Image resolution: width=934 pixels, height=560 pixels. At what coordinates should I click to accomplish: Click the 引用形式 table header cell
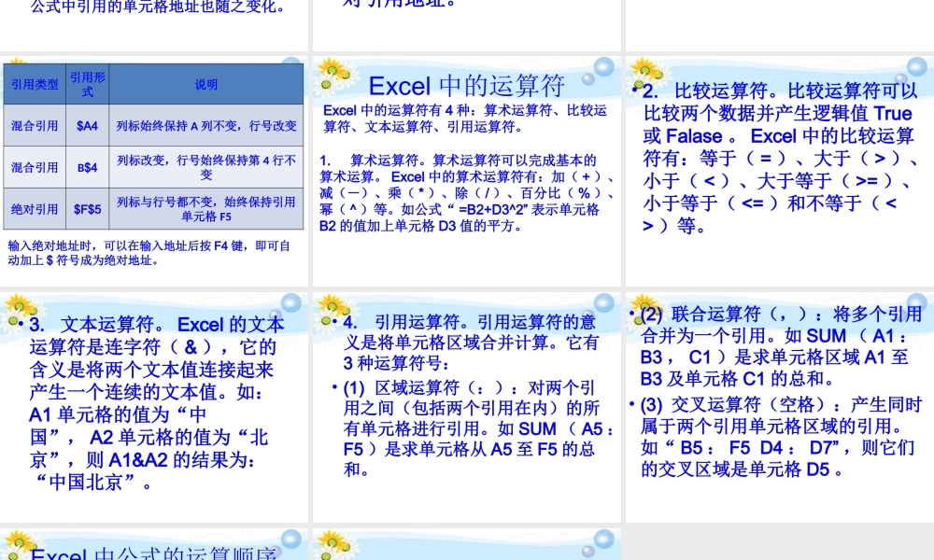(x=88, y=85)
